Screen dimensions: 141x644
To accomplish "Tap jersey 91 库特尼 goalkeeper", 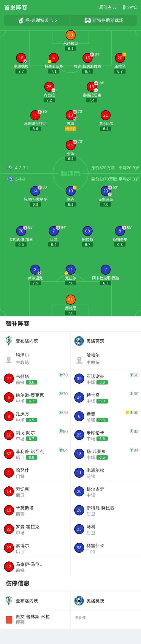I will point(71,300).
